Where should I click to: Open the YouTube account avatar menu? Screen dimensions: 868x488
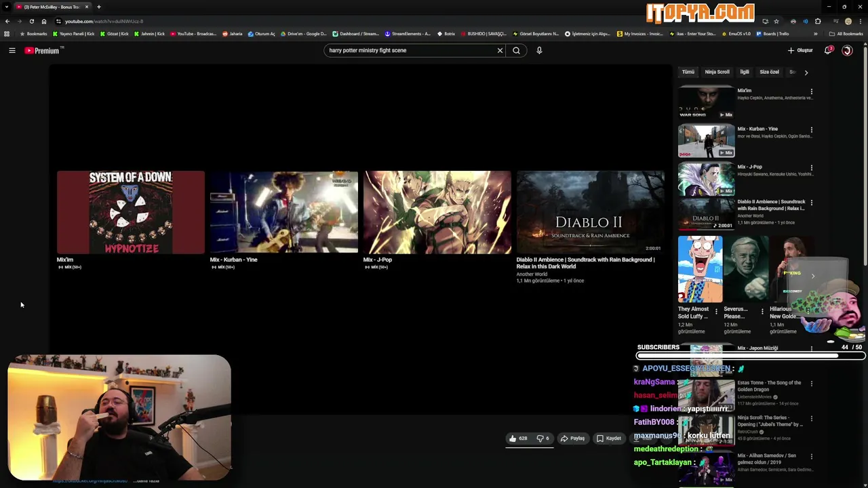coord(847,50)
